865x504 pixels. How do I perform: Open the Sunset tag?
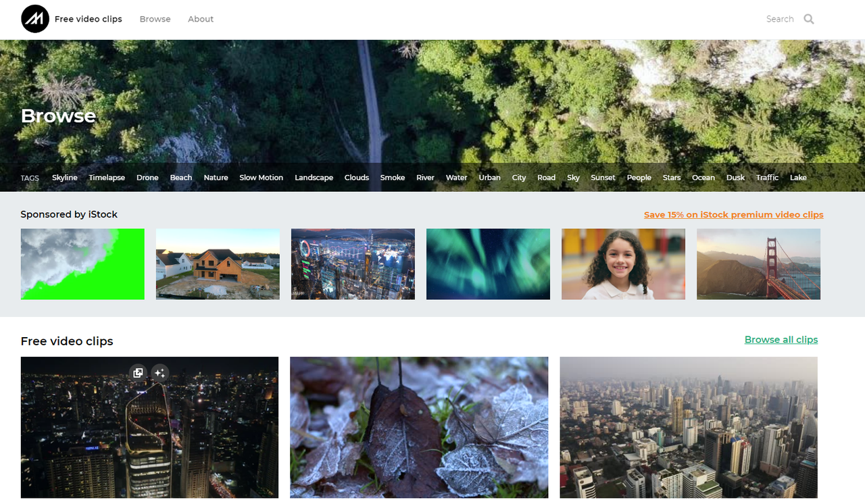pyautogui.click(x=603, y=177)
